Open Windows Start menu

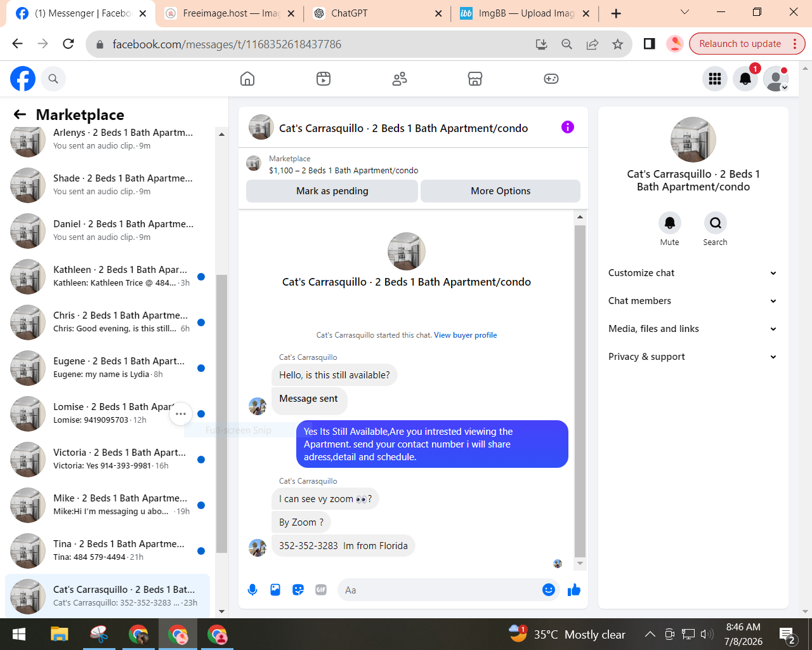click(19, 634)
